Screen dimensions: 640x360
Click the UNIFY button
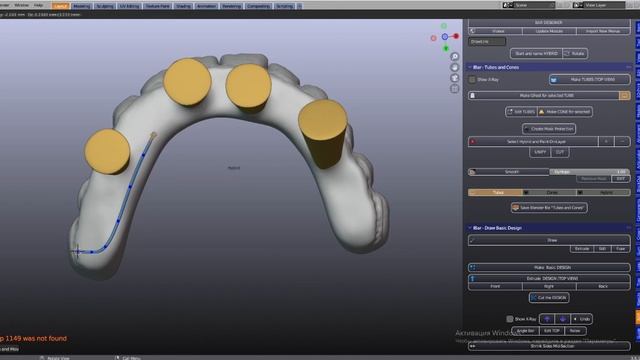540,152
